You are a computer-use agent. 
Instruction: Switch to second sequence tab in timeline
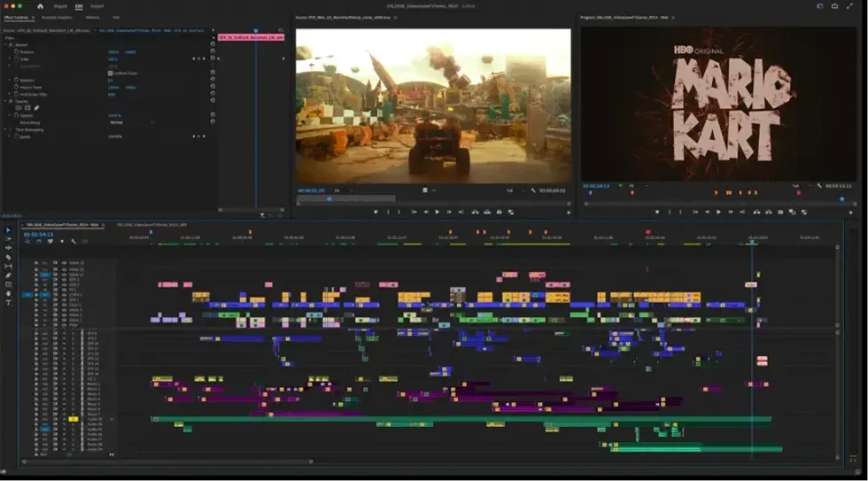[x=151, y=225]
